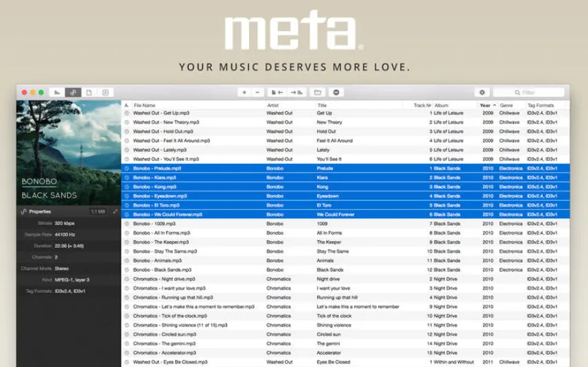This screenshot has height=367, width=588.
Task: Select row Bonobo - The Keeper.mp3
Action: pyautogui.click(x=345, y=242)
